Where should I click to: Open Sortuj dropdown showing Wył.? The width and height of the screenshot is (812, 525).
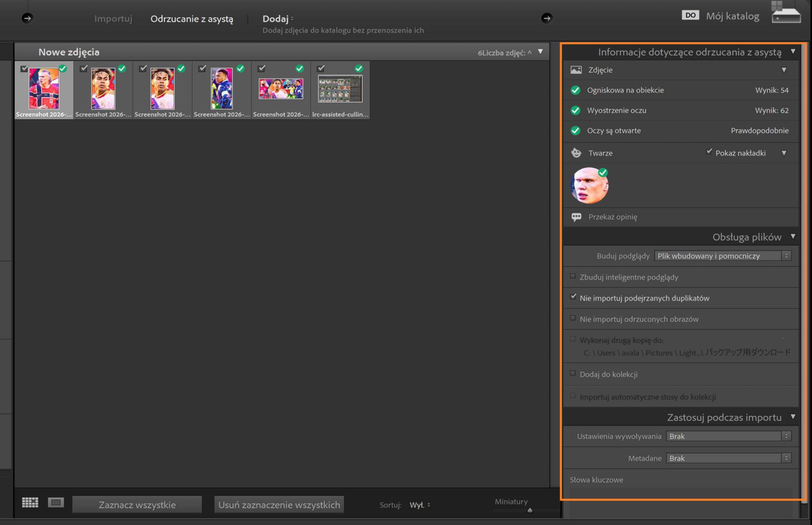click(x=420, y=505)
